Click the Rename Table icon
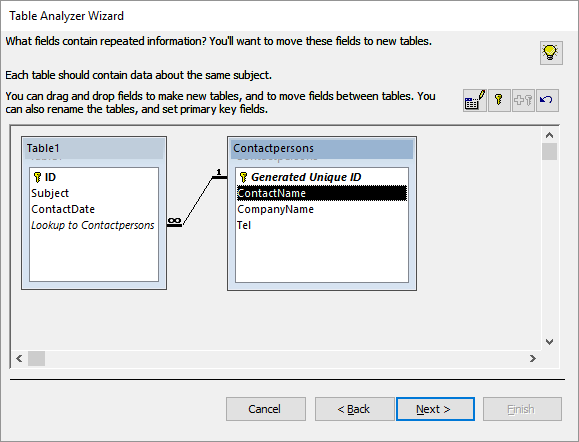The image size is (579, 442). (475, 100)
